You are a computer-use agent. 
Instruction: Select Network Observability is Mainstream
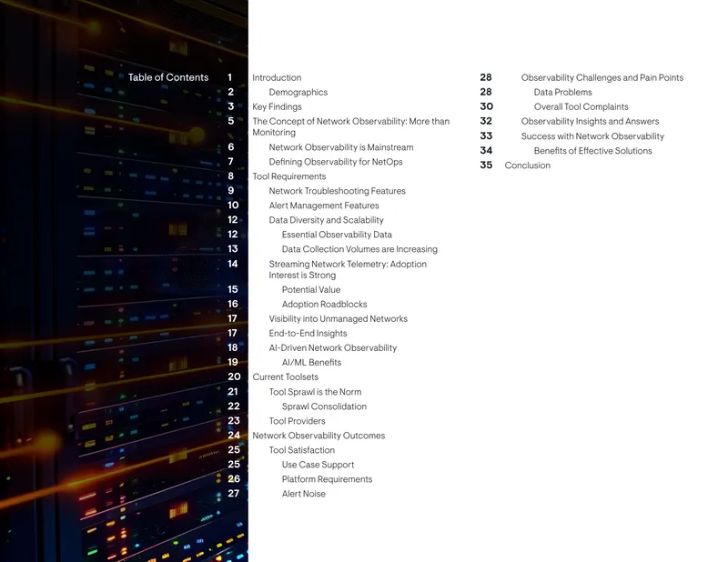[x=340, y=147]
